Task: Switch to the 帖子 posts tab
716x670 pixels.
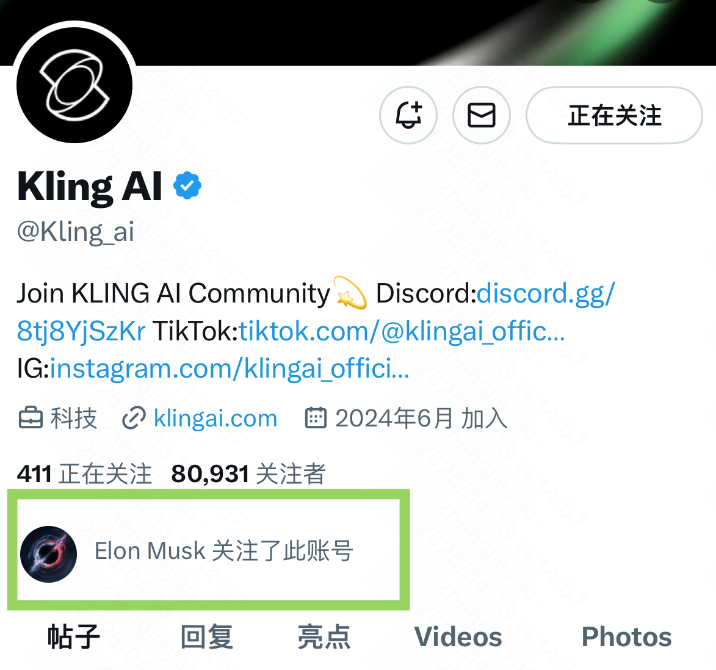Action: (74, 637)
